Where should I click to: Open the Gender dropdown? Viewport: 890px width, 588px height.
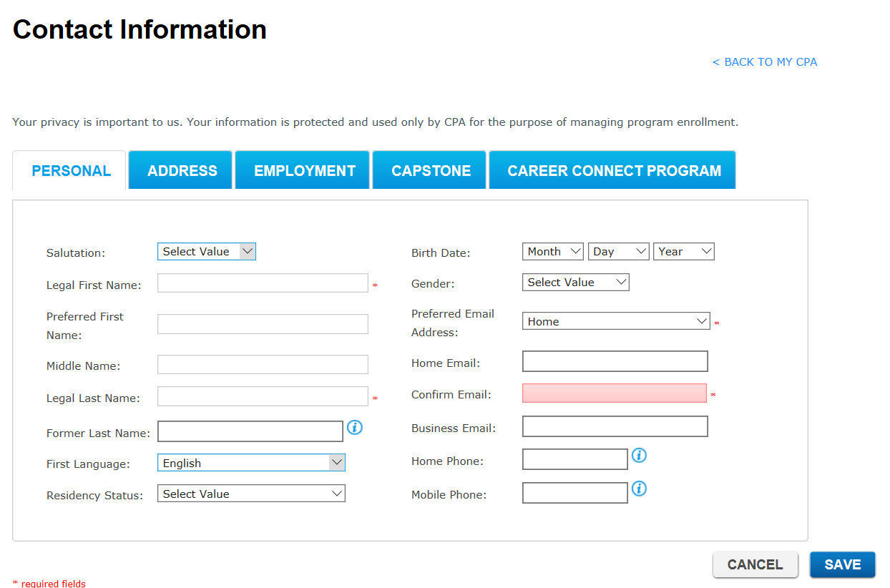point(575,283)
